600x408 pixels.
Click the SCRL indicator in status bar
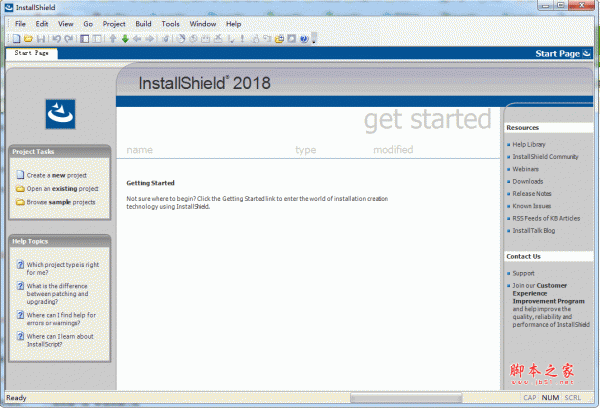573,398
